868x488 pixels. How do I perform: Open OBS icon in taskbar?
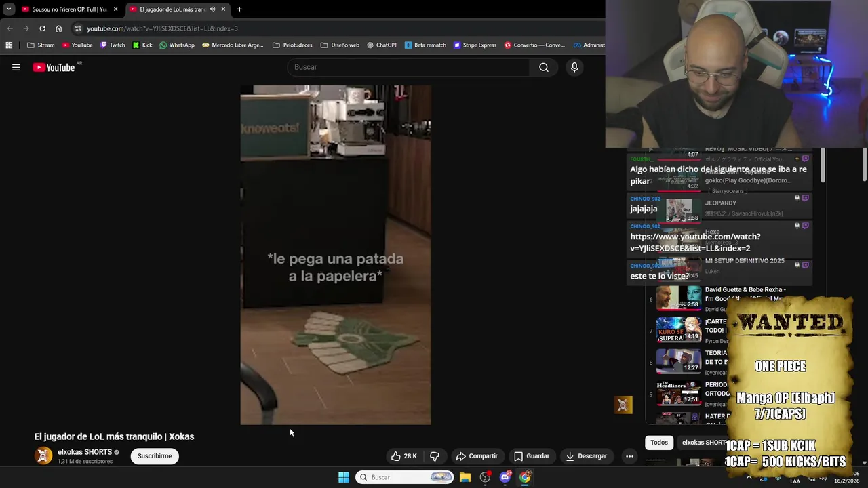pyautogui.click(x=485, y=477)
